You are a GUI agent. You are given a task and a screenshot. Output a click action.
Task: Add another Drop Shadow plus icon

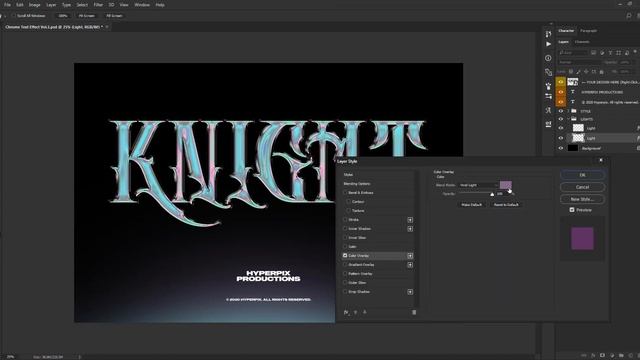click(410, 292)
